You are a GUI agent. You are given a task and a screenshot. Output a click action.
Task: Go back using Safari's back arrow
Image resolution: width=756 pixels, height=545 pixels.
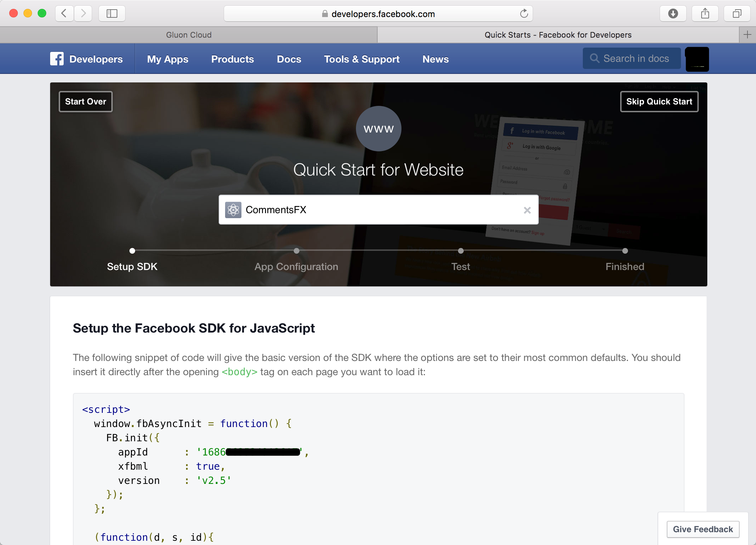pos(64,14)
